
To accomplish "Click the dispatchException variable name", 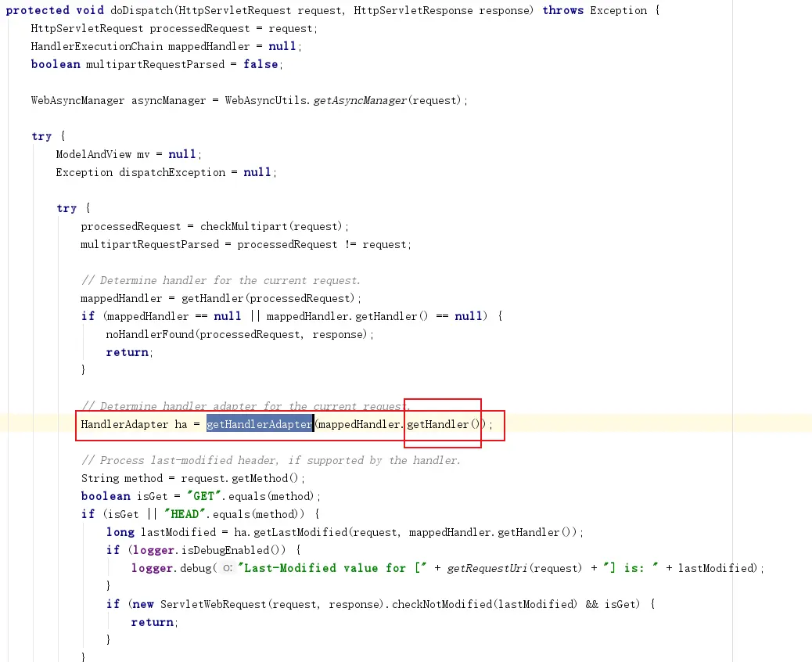I will [172, 172].
